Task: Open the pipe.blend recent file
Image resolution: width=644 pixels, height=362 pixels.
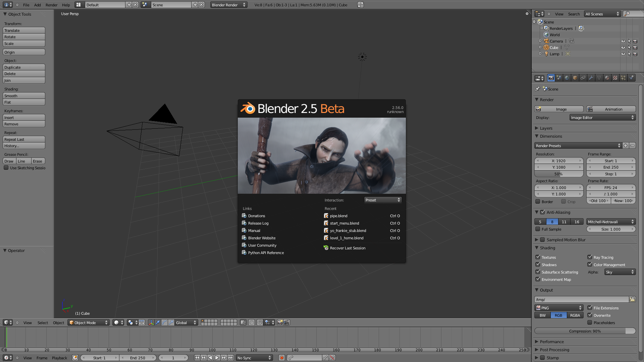Action: (x=362, y=216)
